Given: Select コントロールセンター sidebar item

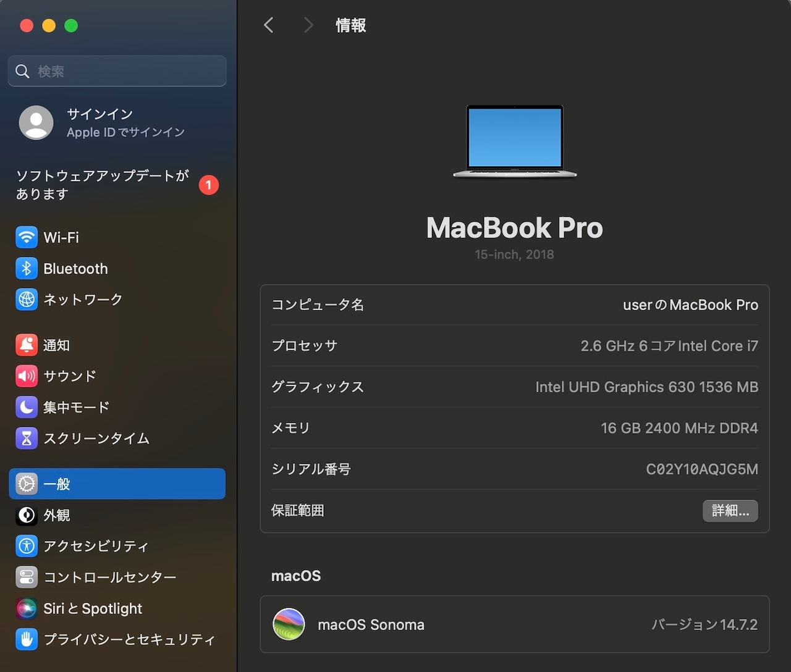Looking at the screenshot, I should pyautogui.click(x=117, y=577).
